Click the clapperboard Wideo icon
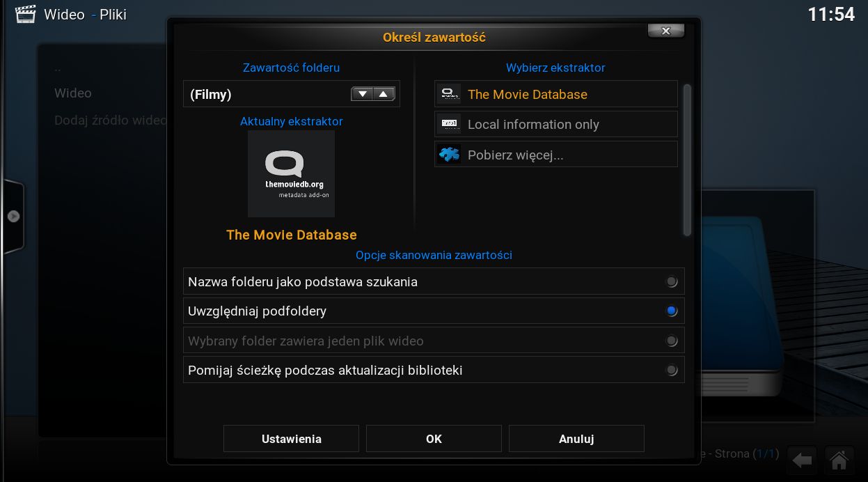Screen dimensions: 868x482 point(25,14)
